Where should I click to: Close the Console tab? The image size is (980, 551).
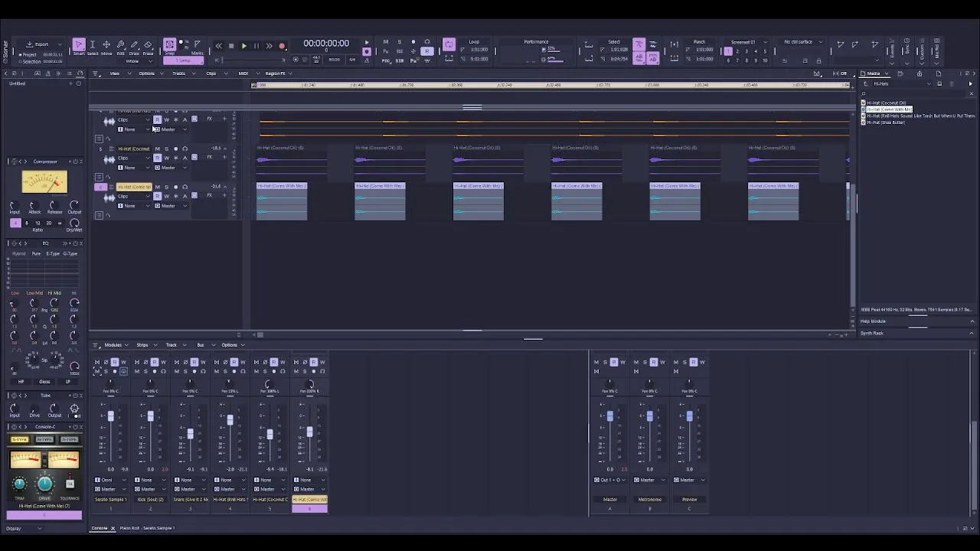coord(113,528)
